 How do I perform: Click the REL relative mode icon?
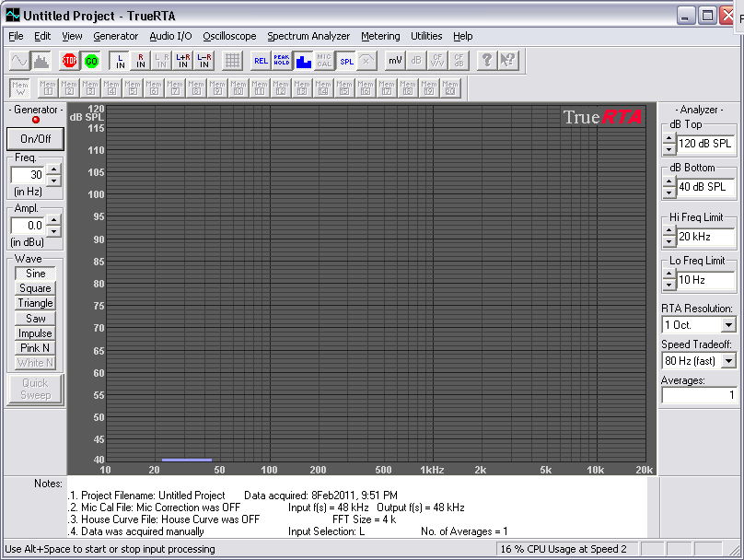(x=261, y=61)
